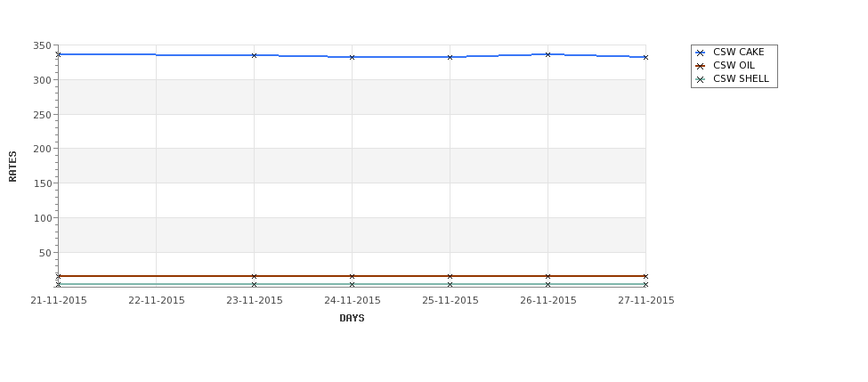Click the CSW SHELL legend marker icon

pos(700,79)
